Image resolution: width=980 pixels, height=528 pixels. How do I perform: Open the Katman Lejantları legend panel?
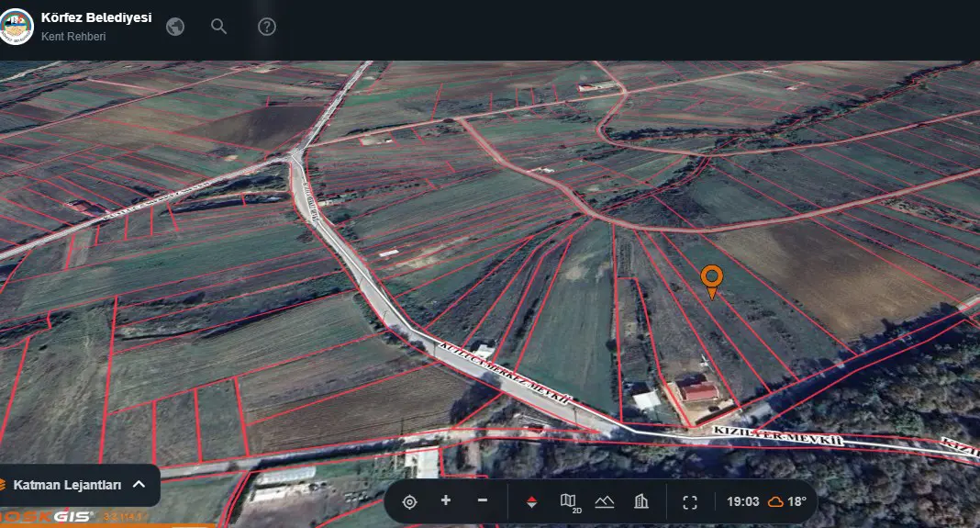68,485
